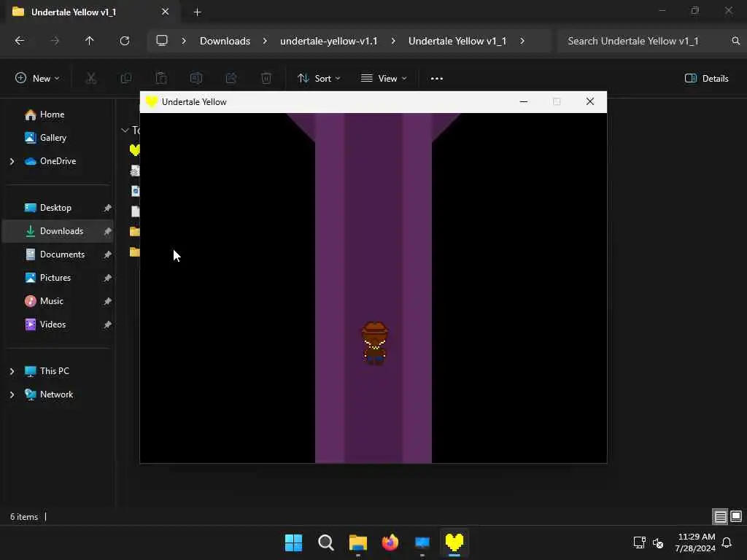Open the See more ellipsis menu
Screen dimensions: 747x560
pos(436,79)
